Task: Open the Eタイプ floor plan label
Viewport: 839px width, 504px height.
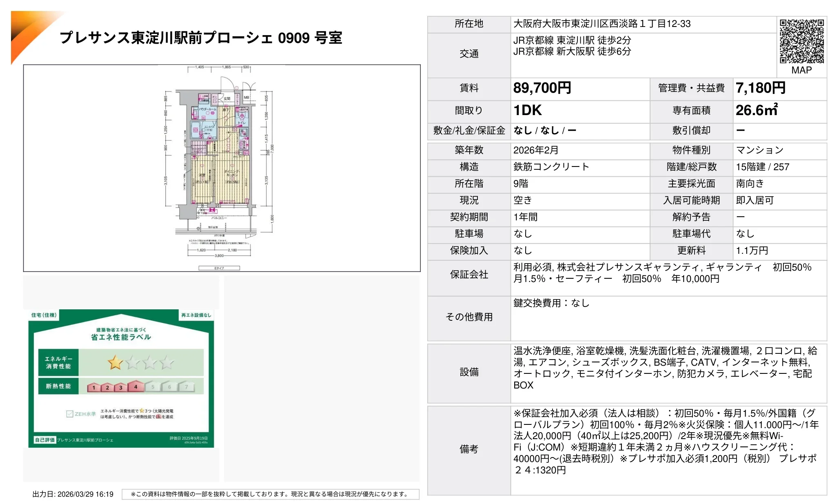Action: coord(219,268)
